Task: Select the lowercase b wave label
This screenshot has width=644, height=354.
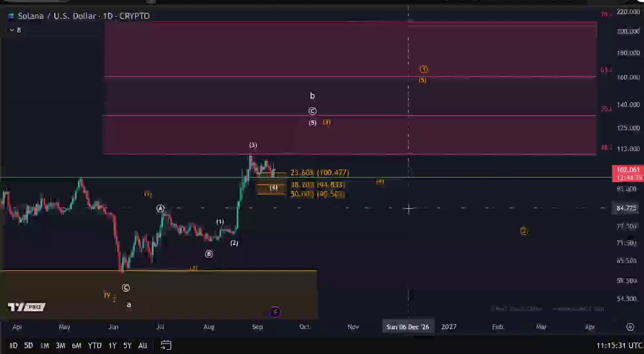Action: tap(312, 96)
